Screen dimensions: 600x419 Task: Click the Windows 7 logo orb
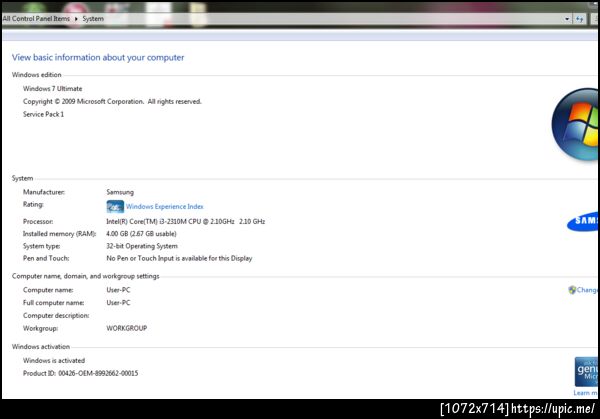[x=576, y=124]
